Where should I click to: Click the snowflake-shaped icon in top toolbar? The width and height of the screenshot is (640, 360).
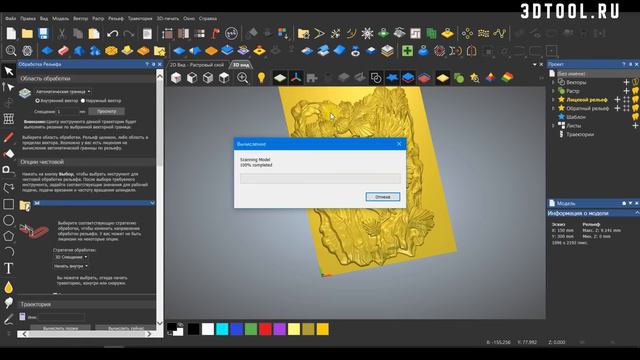367,33
